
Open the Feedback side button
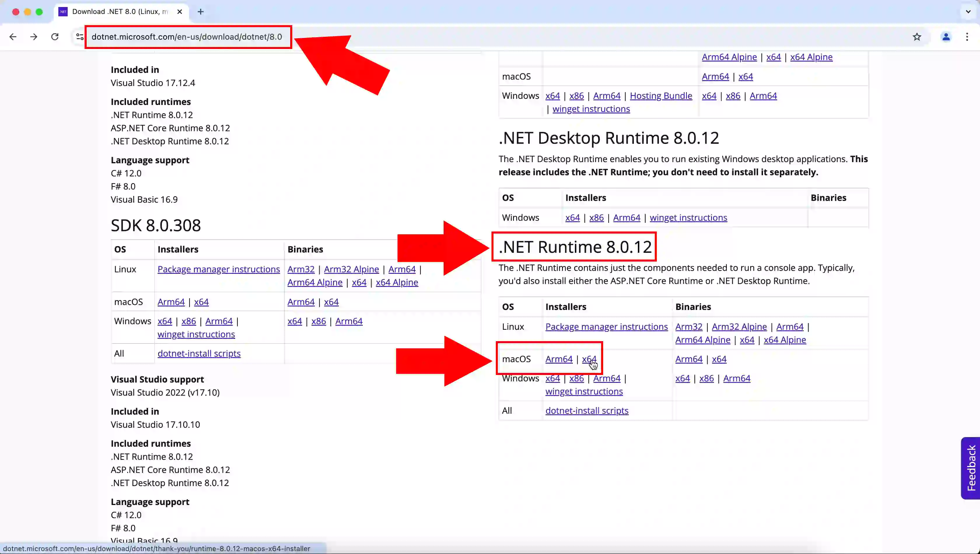pyautogui.click(x=971, y=468)
